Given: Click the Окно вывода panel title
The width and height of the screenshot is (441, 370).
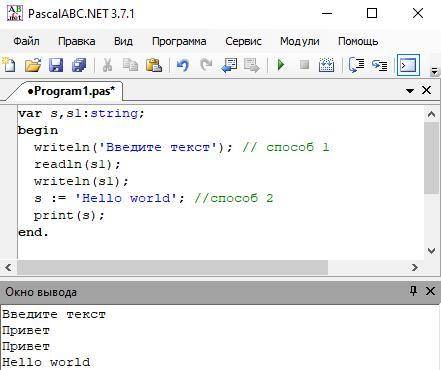Looking at the screenshot, I should pos(41,292).
